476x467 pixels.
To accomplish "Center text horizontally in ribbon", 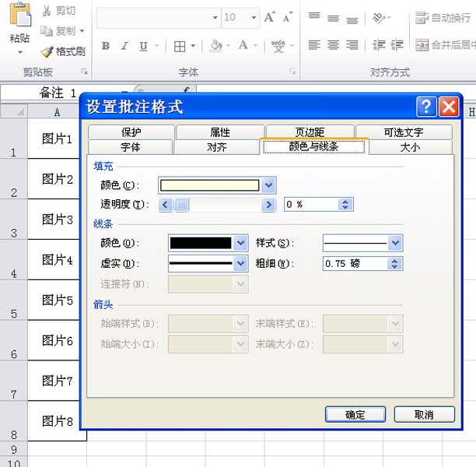I will 333,45.
